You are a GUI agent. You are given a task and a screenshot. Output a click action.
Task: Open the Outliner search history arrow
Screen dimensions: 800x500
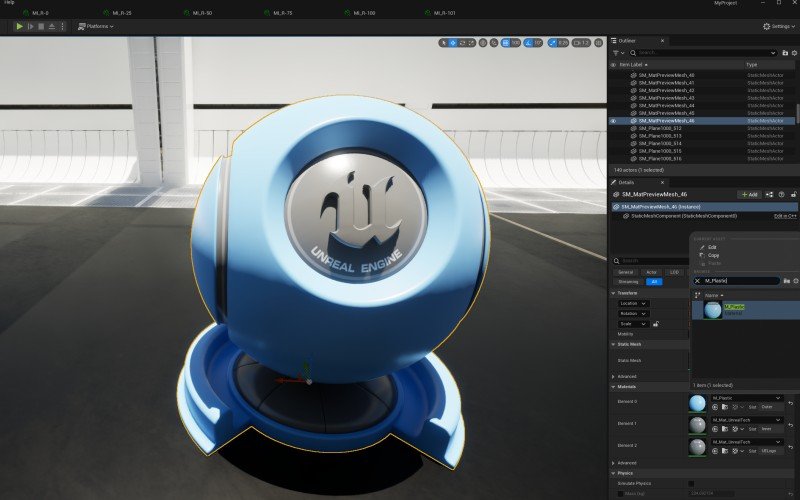click(x=773, y=53)
